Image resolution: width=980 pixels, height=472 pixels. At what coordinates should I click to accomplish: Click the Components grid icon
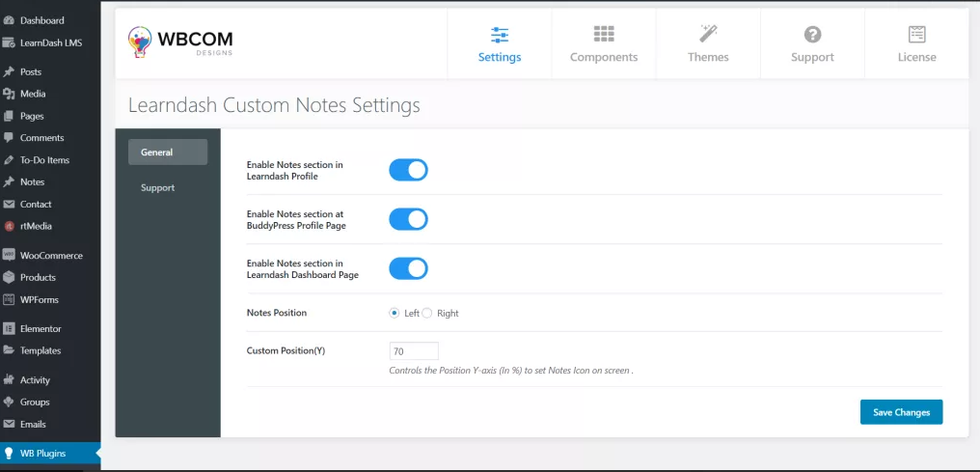pos(604,34)
